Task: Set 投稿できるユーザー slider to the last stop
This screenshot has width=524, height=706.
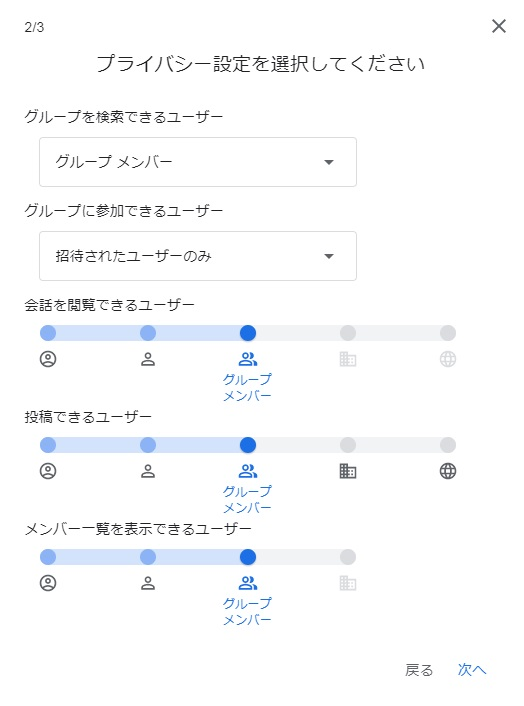Action: [x=447, y=445]
